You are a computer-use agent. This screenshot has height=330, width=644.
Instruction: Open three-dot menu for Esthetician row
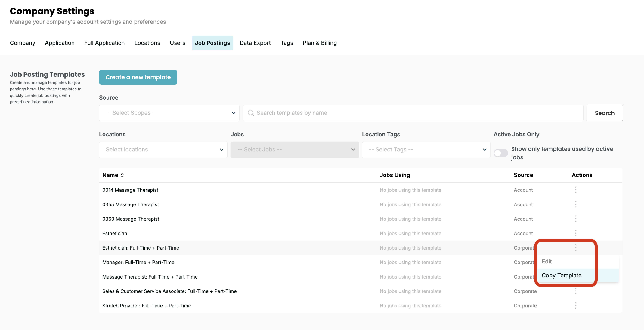pos(575,233)
